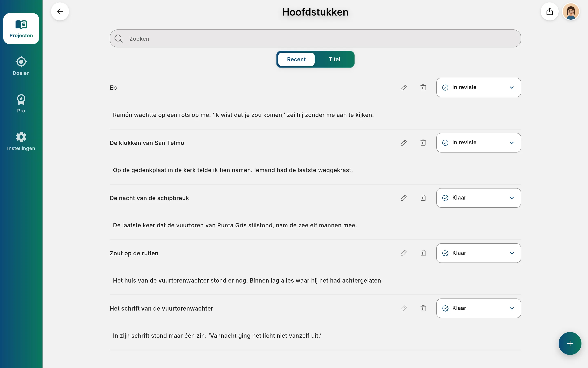Open status dropdown for 'Zout op de ruiten'

pos(479,253)
